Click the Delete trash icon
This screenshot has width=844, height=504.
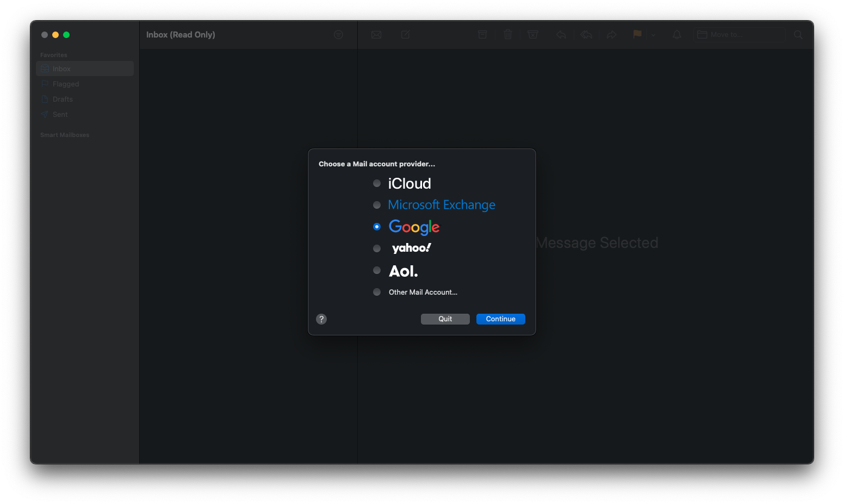point(508,35)
